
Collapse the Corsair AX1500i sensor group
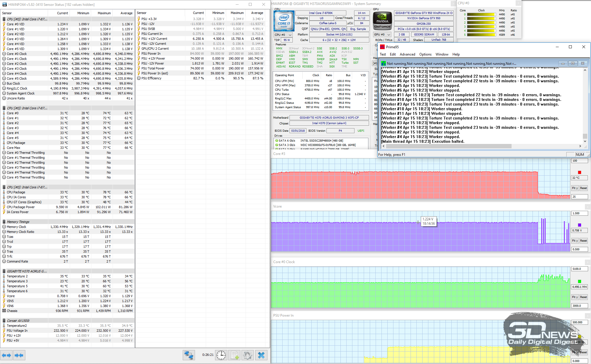tap(4, 321)
